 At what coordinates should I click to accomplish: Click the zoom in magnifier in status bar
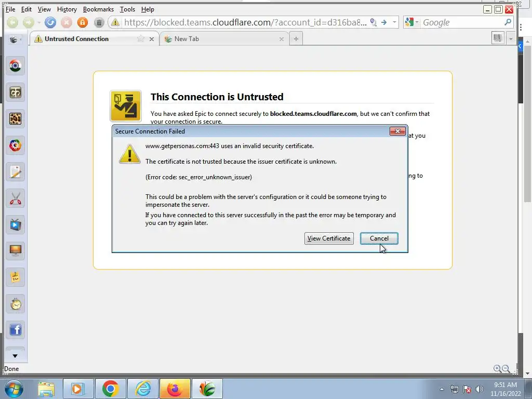click(497, 369)
